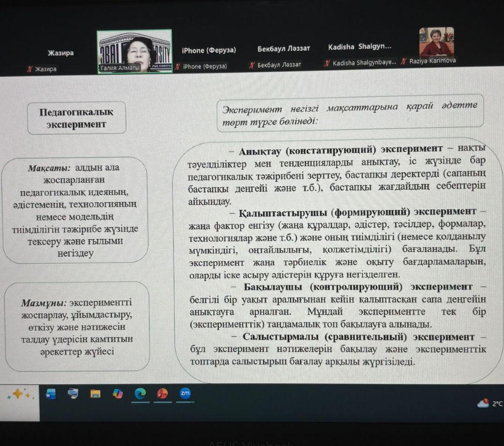Click the "Мақсаты" text box on slide
504x446 pixels.
pos(76,210)
